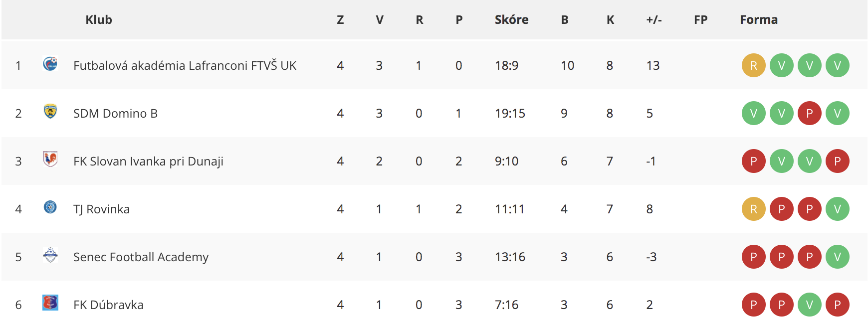Image resolution: width=868 pixels, height=325 pixels.
Task: Click the Klub column header
Action: 99,19
